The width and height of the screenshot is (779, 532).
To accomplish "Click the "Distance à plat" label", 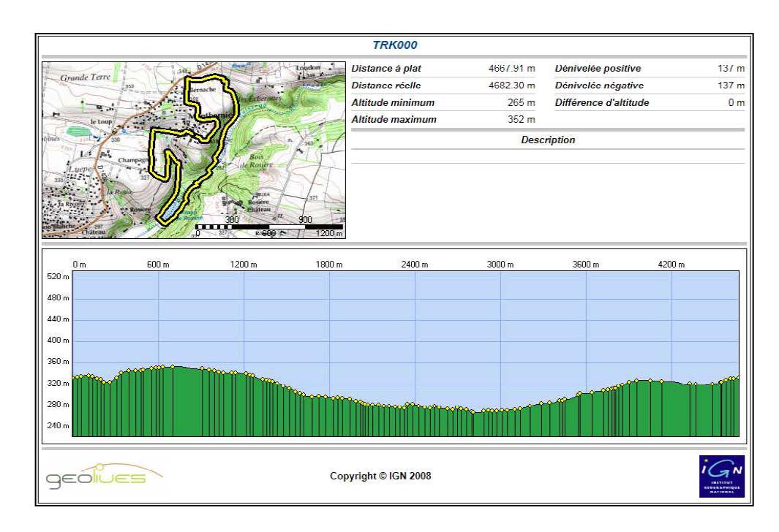I will click(x=386, y=69).
